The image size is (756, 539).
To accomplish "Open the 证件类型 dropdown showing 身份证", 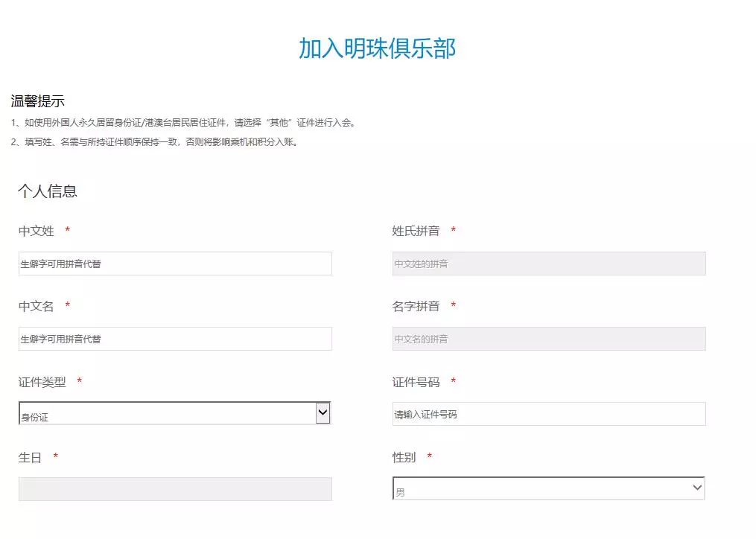I will (174, 413).
